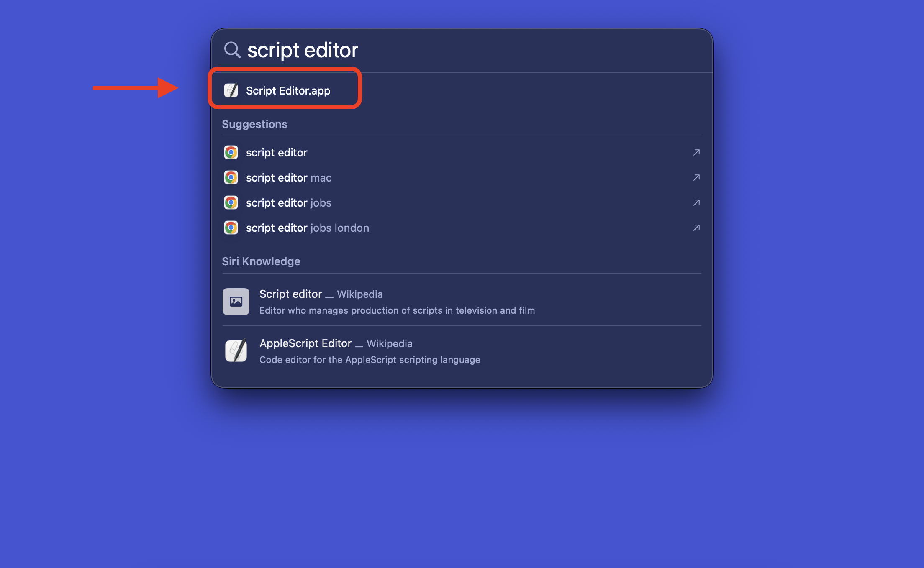This screenshot has width=924, height=568.
Task: Click Chrome icon beside 'script editor mac'
Action: [x=231, y=178]
